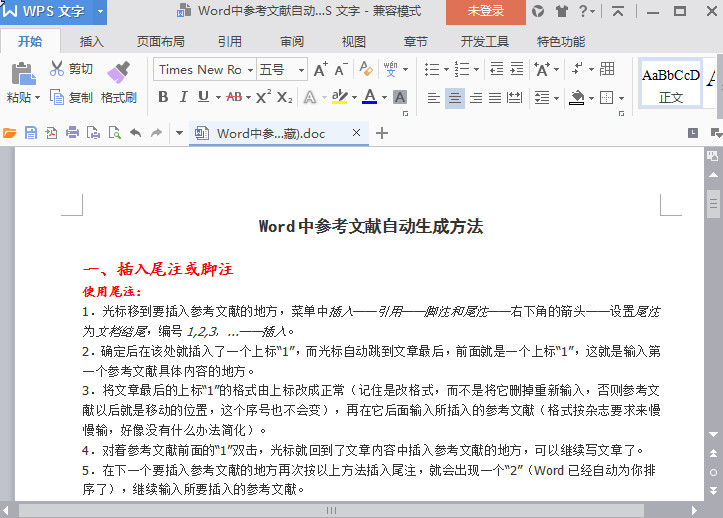Toggle italic formatting

tap(184, 97)
